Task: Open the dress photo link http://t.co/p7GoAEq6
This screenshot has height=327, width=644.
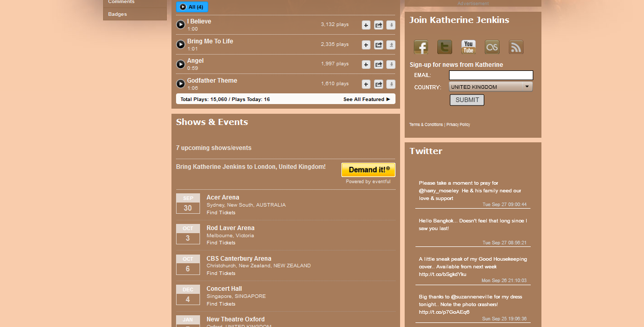Action: point(444,312)
